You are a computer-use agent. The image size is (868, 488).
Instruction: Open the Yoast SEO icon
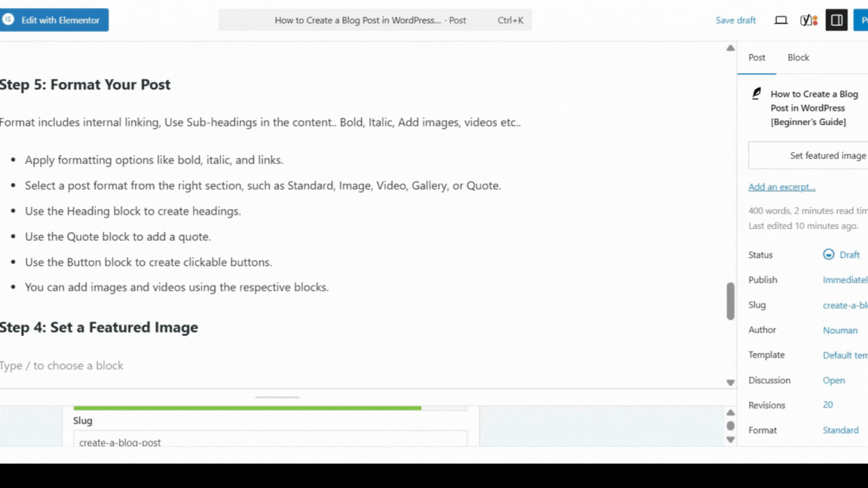808,20
